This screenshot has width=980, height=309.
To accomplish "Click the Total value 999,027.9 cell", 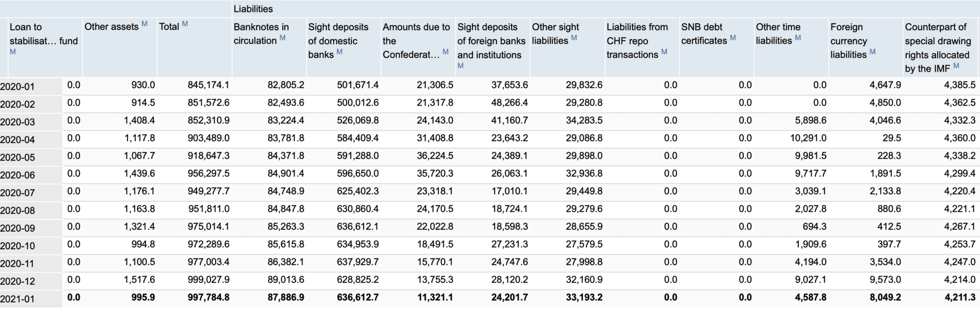I will pos(208,280).
